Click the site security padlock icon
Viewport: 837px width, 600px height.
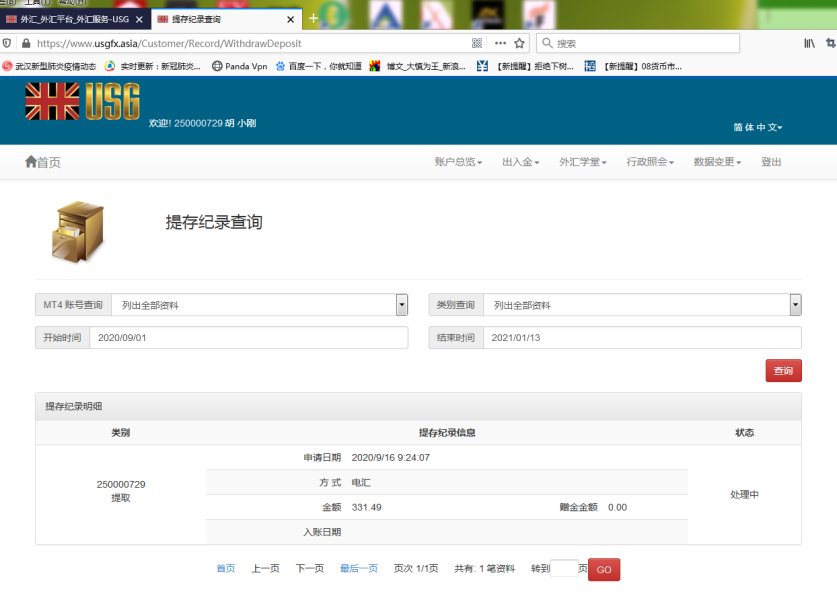tap(24, 43)
